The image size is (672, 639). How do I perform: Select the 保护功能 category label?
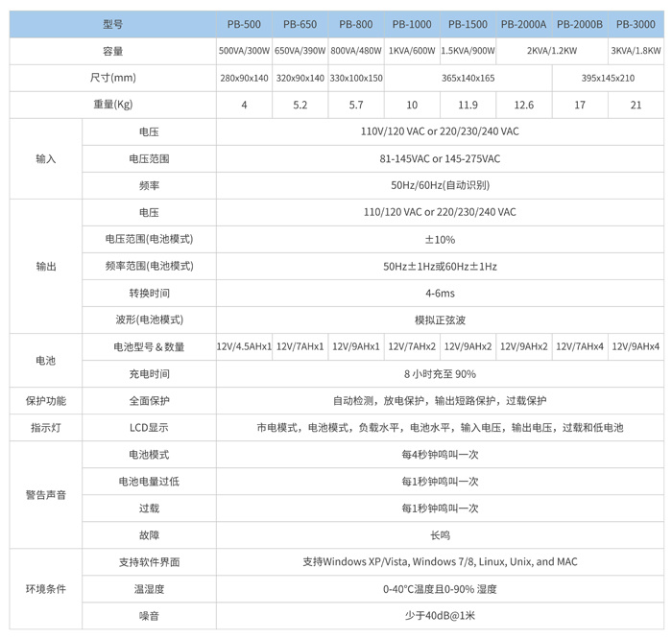[x=46, y=401]
